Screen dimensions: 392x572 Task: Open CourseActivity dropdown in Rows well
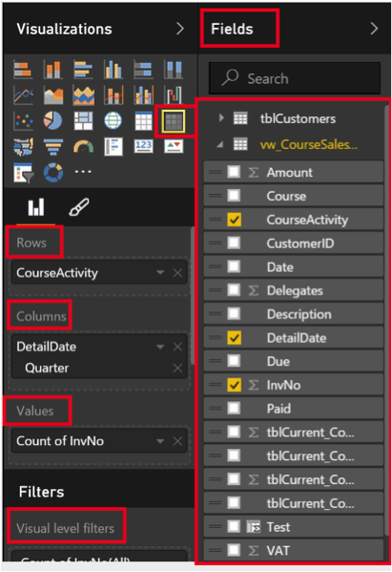pos(160,272)
